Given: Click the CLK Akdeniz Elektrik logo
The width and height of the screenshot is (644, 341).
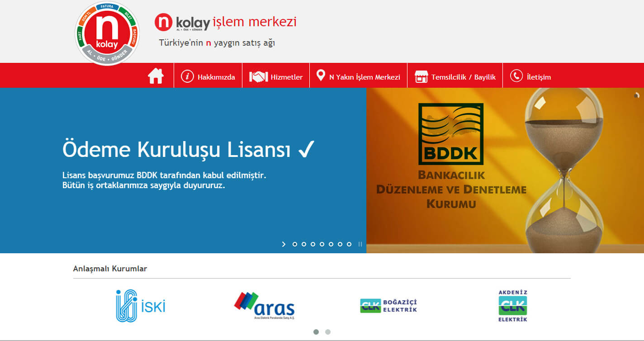Looking at the screenshot, I should point(513,306).
